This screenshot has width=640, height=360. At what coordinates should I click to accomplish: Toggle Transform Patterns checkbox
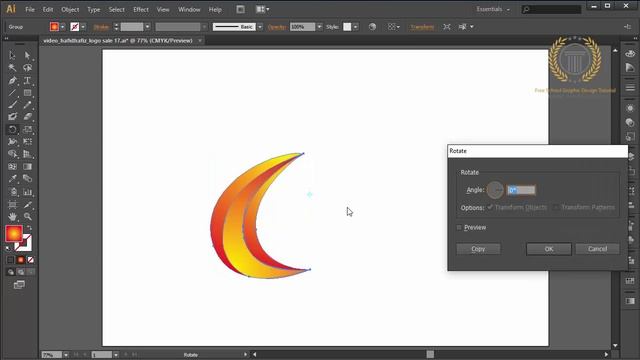(556, 207)
